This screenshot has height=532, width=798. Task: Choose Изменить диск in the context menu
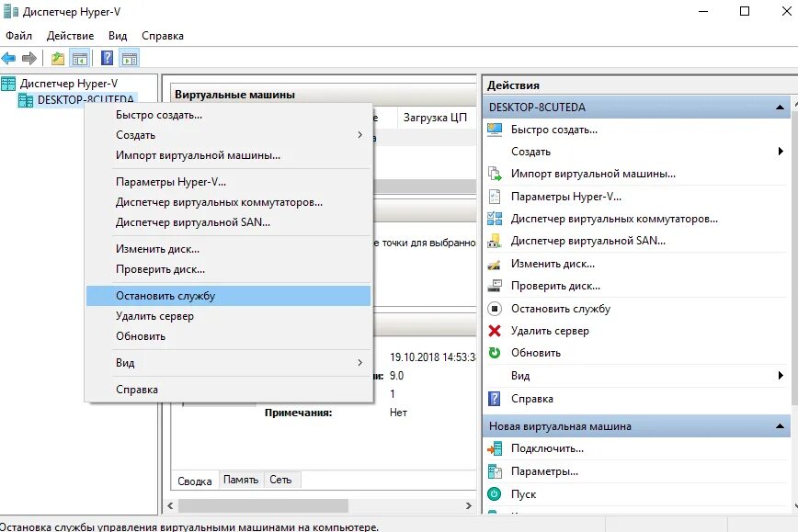[229, 249]
